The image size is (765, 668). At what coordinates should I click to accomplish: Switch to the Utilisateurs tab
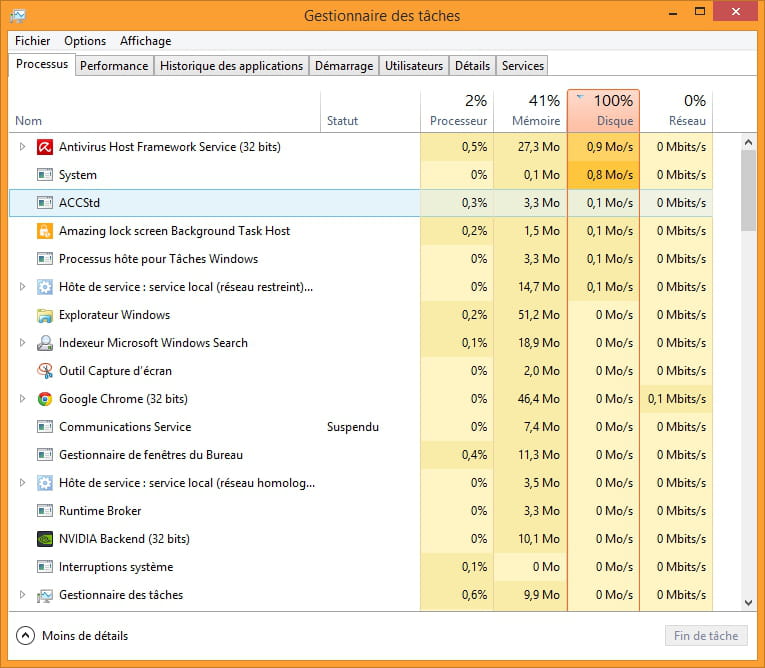click(x=414, y=66)
